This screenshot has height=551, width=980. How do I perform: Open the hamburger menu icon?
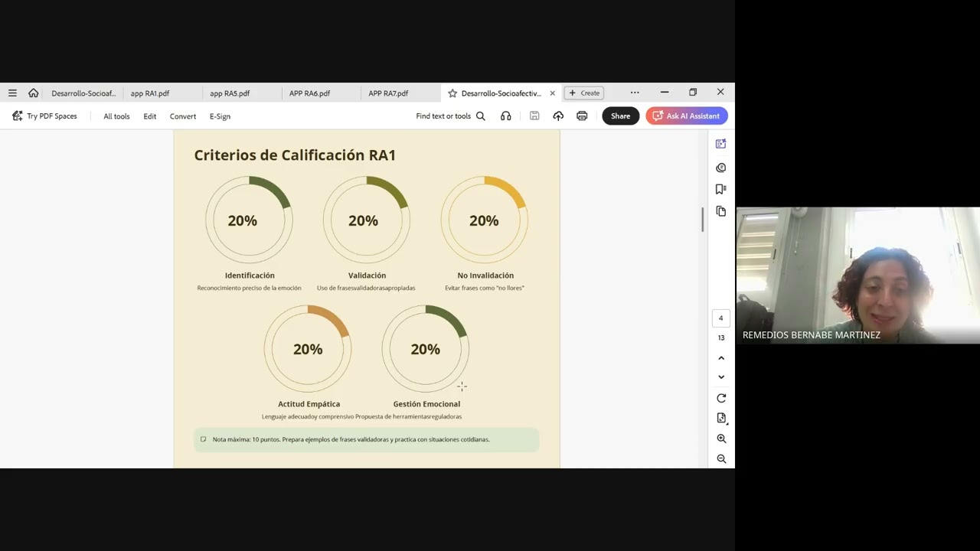click(x=12, y=93)
